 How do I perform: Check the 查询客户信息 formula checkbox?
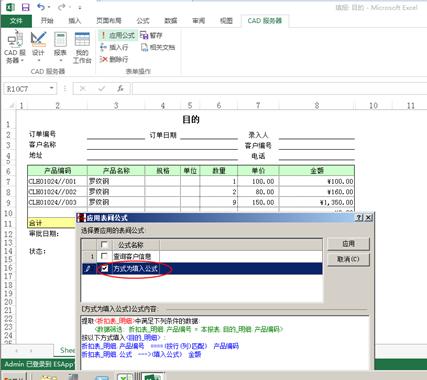tap(104, 256)
